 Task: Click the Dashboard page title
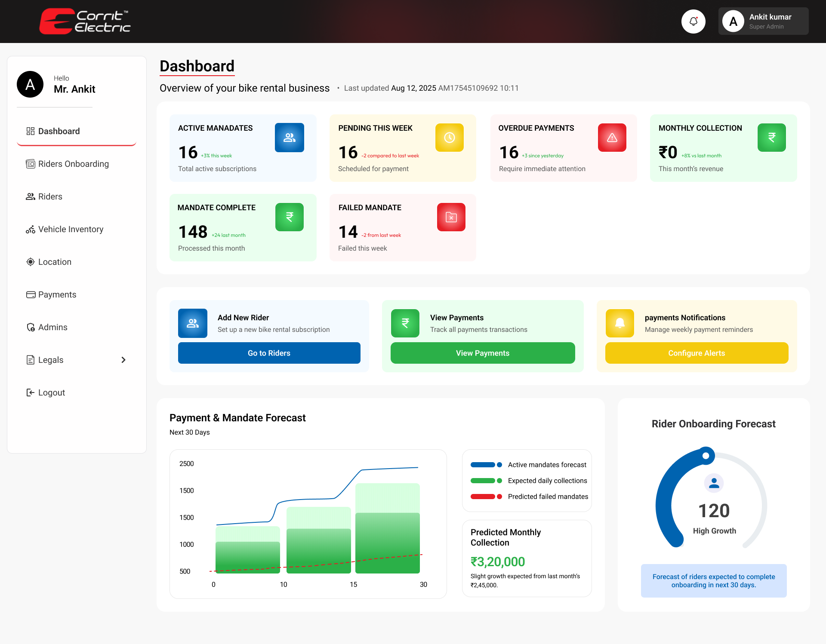click(197, 66)
